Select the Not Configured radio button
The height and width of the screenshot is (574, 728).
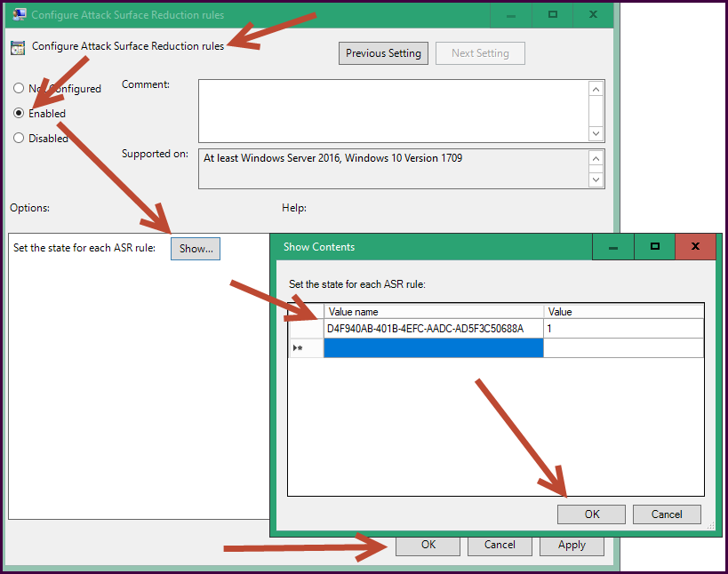(19, 89)
